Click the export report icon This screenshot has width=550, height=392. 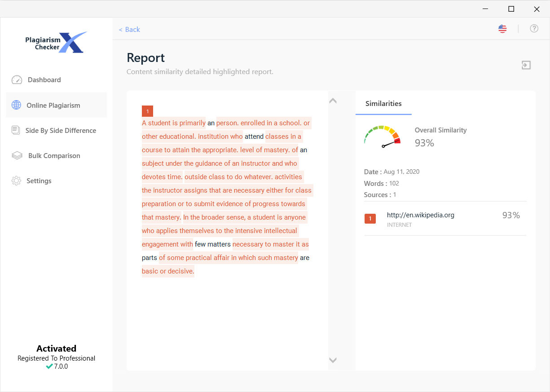click(526, 65)
